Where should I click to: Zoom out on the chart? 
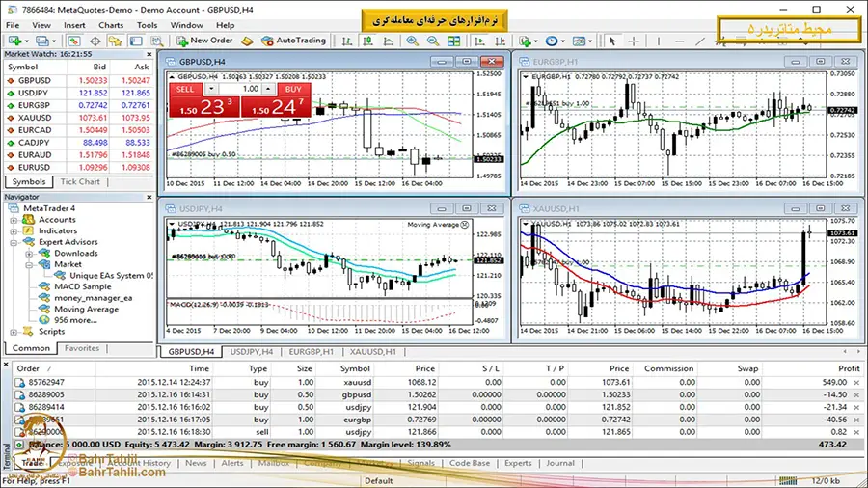coord(433,41)
